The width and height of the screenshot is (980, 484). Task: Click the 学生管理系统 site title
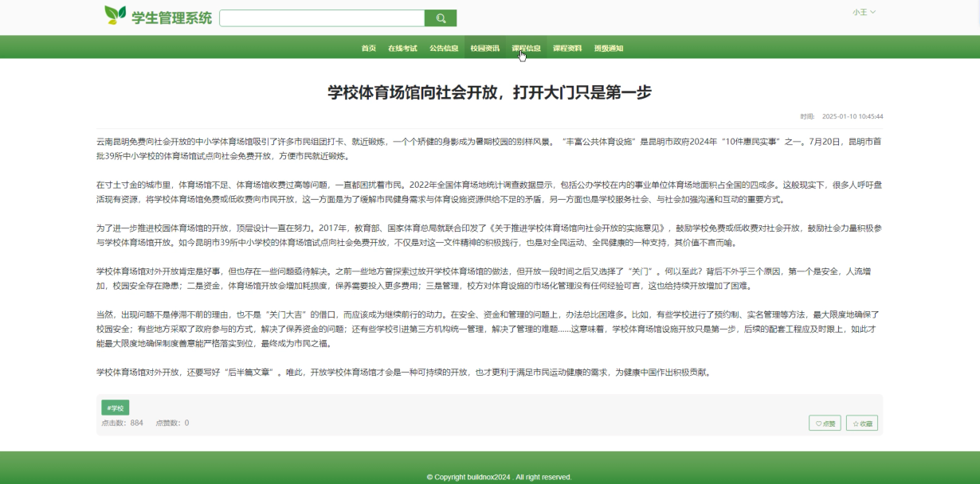(x=172, y=18)
